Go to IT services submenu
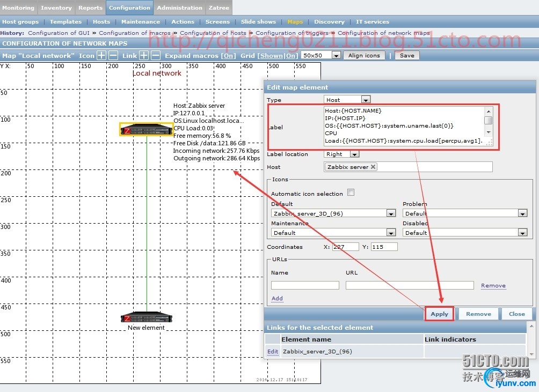539x392 pixels. click(373, 21)
